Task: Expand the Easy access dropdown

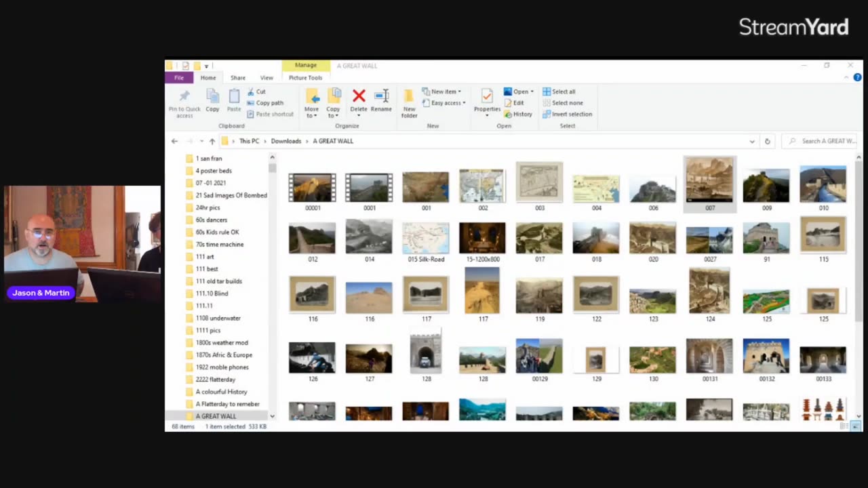Action: (443, 103)
